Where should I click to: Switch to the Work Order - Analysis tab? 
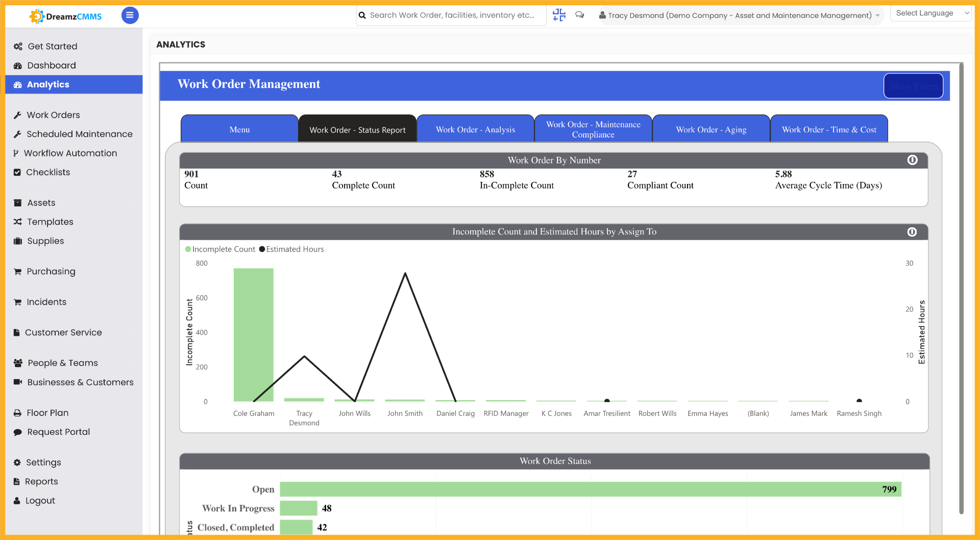point(475,129)
